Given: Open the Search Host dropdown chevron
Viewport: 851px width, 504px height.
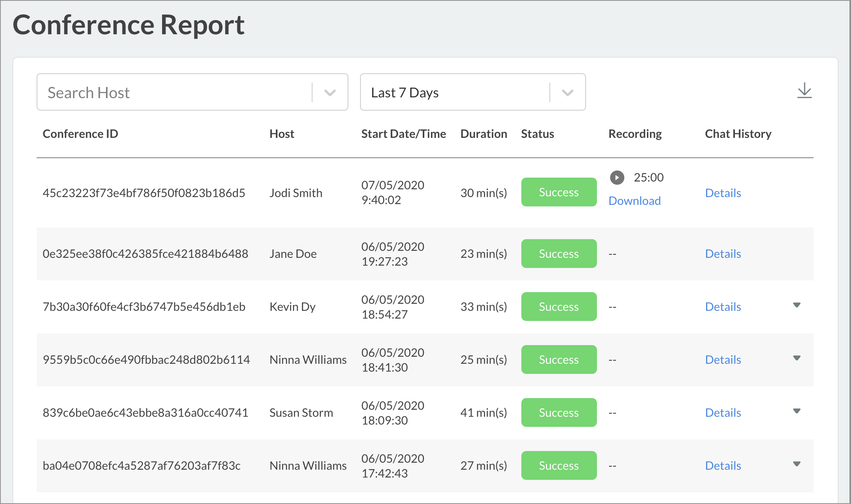Looking at the screenshot, I should pos(330,93).
